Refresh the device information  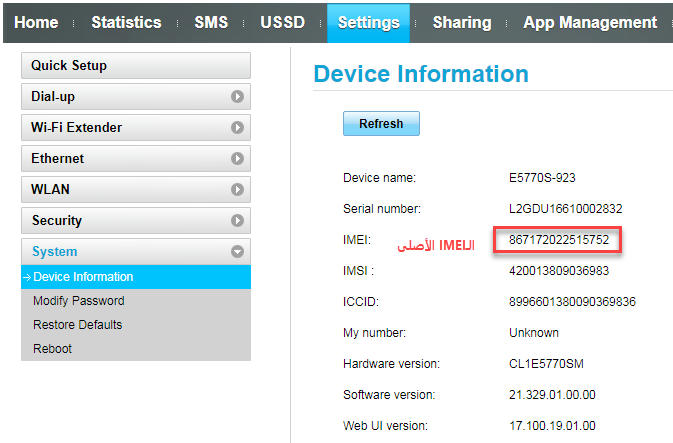coord(381,124)
